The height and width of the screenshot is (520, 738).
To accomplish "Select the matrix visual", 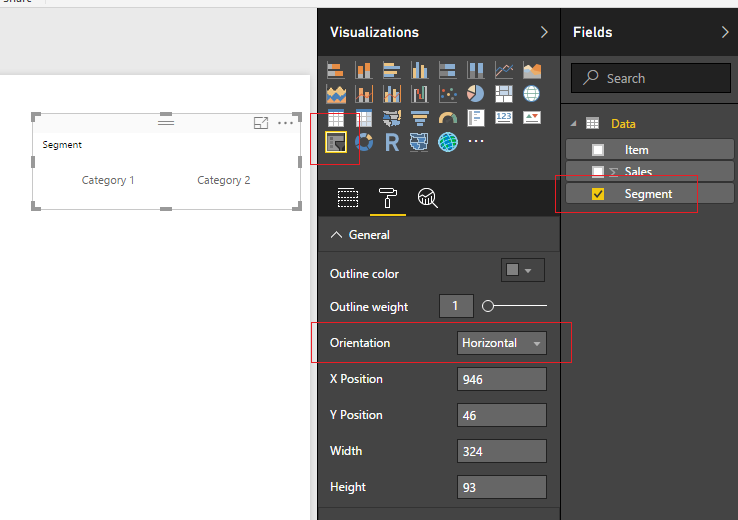I will coord(363,118).
